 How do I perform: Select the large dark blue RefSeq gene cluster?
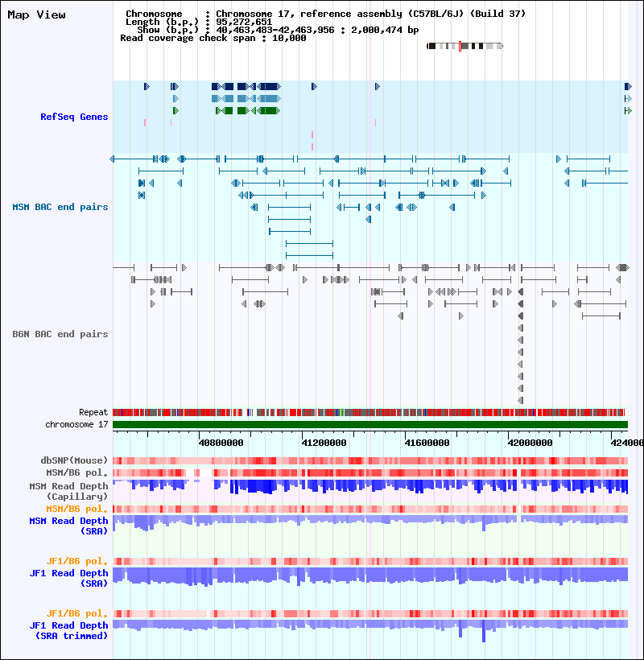[x=246, y=87]
